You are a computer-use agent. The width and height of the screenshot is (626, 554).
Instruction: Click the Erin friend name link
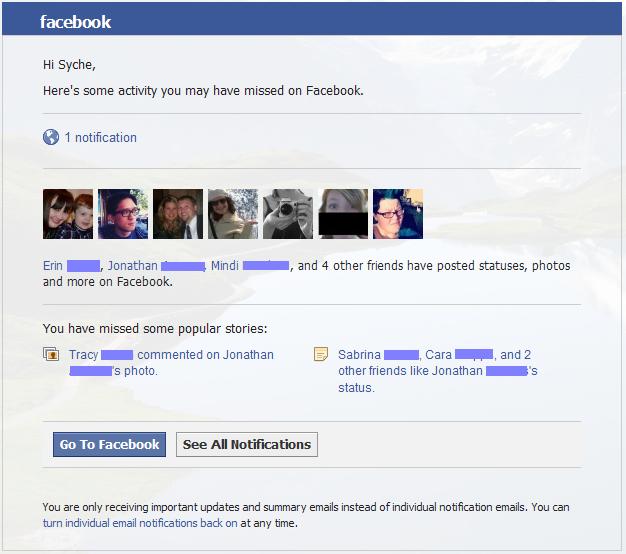[x=71, y=266]
